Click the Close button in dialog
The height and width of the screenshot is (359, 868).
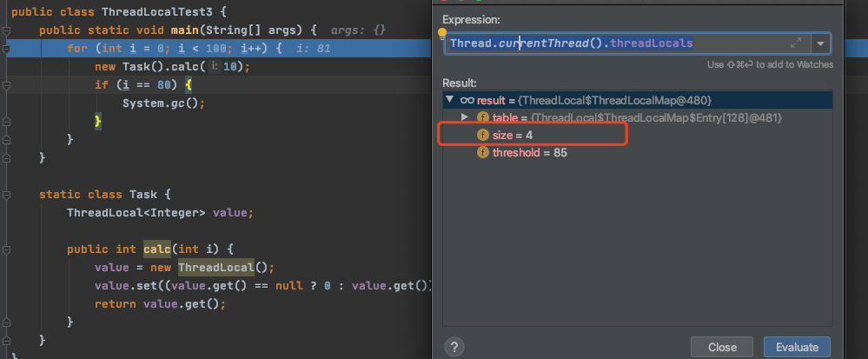[722, 347]
